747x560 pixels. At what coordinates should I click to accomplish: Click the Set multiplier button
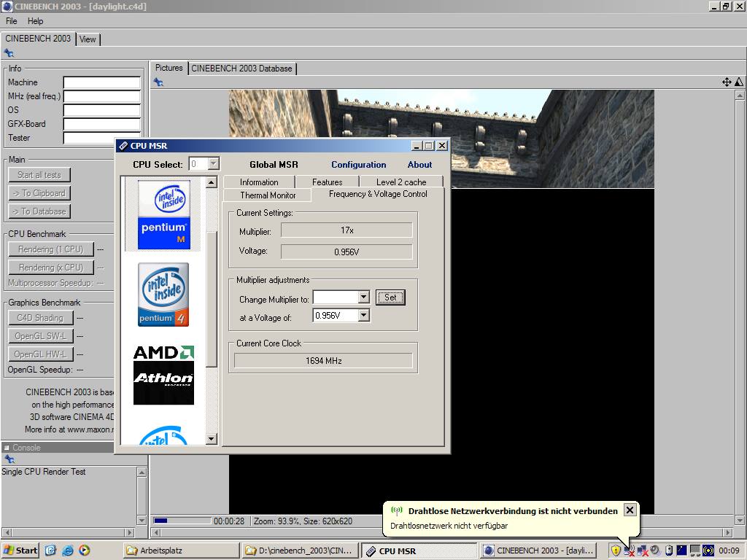(390, 297)
